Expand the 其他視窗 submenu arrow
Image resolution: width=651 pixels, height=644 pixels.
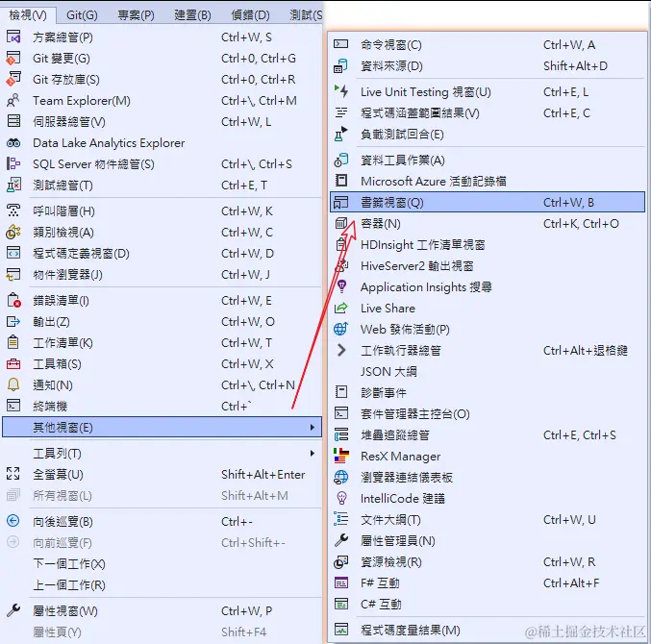pos(313,428)
